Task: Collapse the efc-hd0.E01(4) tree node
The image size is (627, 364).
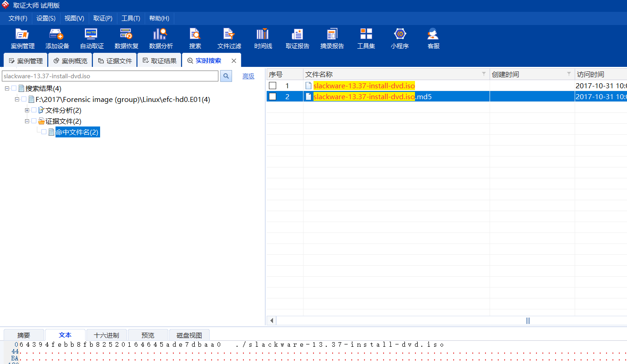Action: (17, 99)
